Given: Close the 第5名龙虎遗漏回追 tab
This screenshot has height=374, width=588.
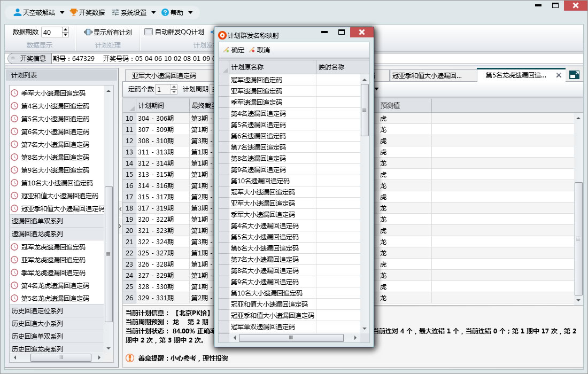Looking at the screenshot, I should pyautogui.click(x=559, y=75).
